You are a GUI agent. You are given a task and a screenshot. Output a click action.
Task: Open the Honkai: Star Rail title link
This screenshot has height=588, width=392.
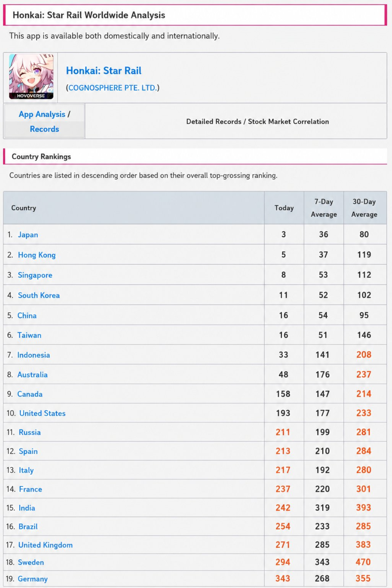(x=103, y=71)
